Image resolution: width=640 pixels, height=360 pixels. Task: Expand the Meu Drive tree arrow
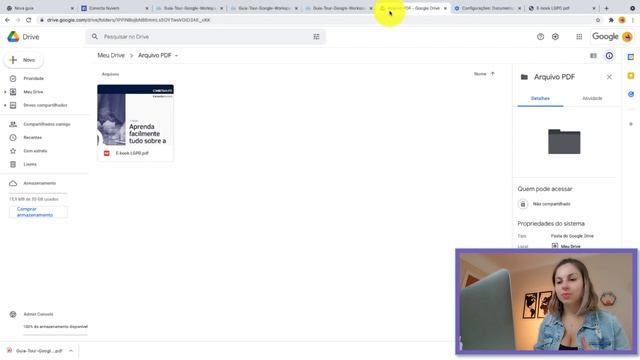click(x=5, y=92)
